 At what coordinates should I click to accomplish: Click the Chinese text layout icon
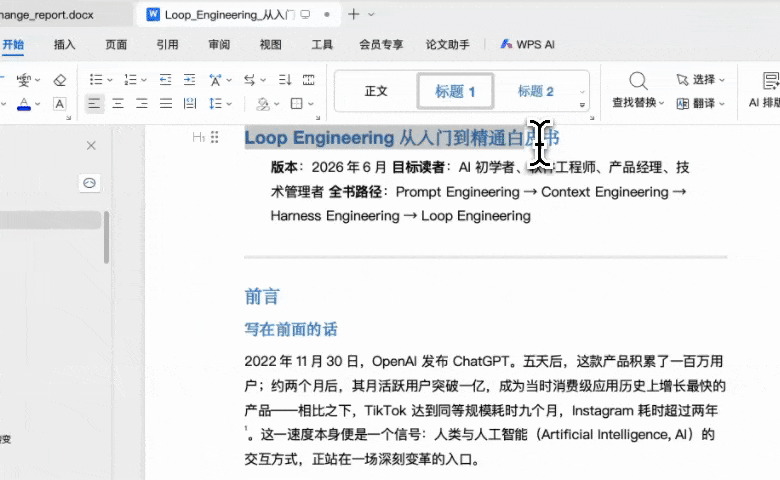pyautogui.click(x=215, y=80)
